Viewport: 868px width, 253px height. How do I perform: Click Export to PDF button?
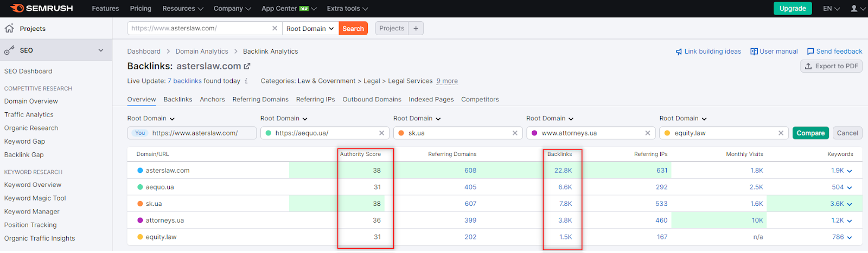click(x=831, y=66)
